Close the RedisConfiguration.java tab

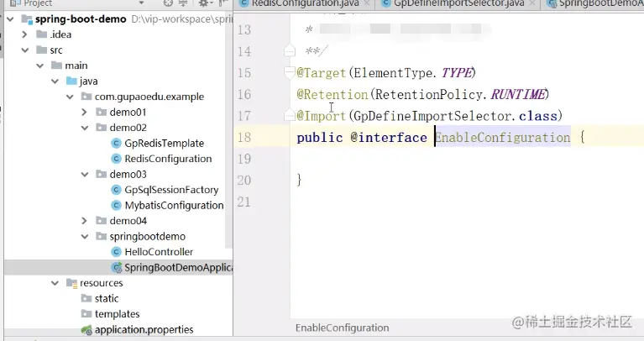pyautogui.click(x=367, y=3)
